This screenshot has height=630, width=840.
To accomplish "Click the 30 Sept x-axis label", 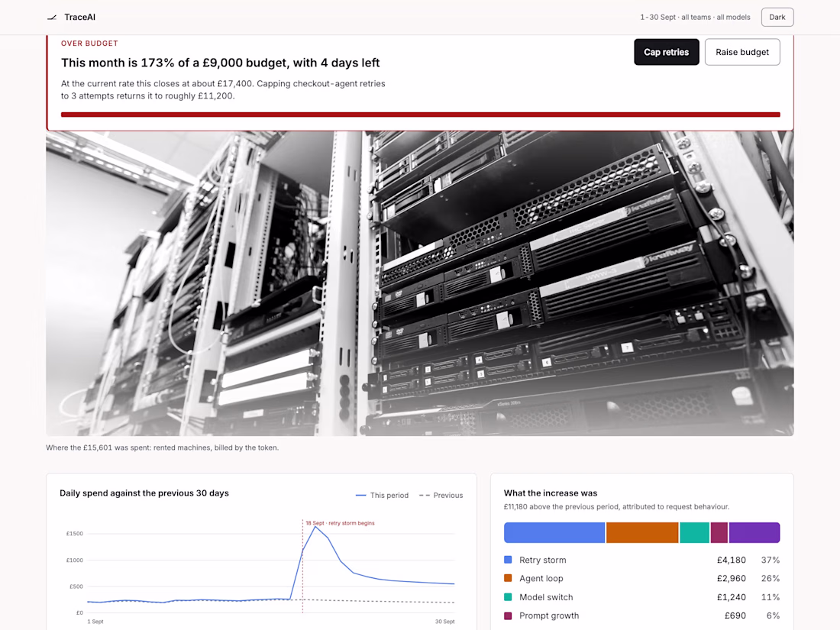I will coord(444,622).
